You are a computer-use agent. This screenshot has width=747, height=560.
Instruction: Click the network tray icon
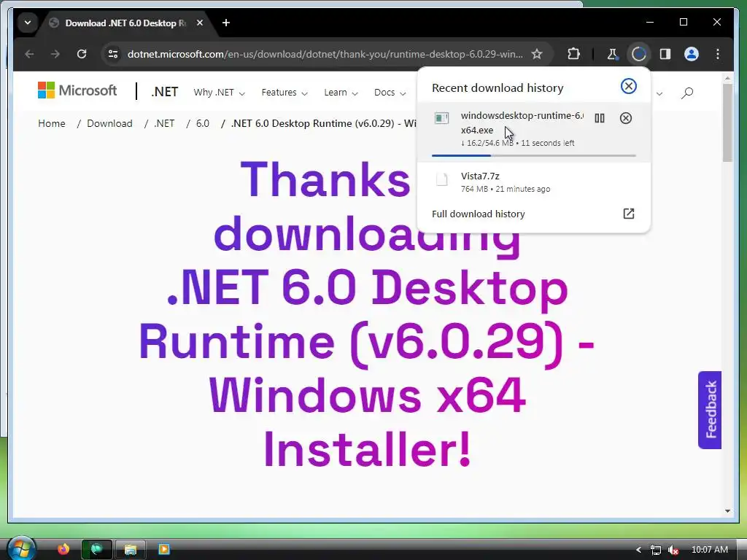pyautogui.click(x=656, y=550)
